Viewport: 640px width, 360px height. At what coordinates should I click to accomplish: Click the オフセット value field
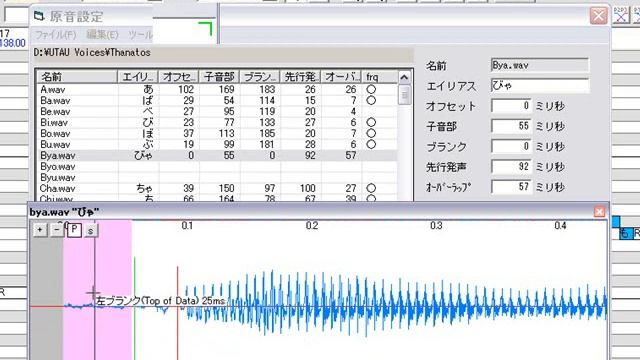(x=511, y=106)
